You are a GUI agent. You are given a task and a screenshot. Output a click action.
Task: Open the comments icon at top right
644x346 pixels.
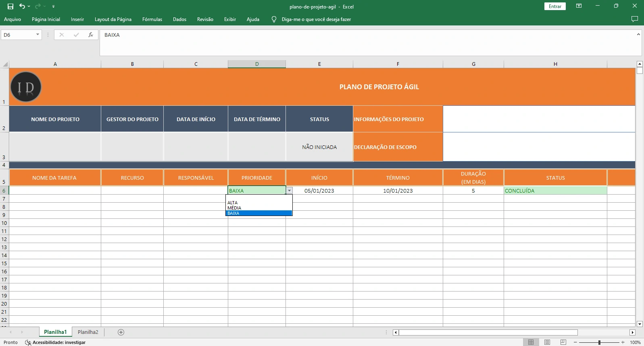click(634, 19)
